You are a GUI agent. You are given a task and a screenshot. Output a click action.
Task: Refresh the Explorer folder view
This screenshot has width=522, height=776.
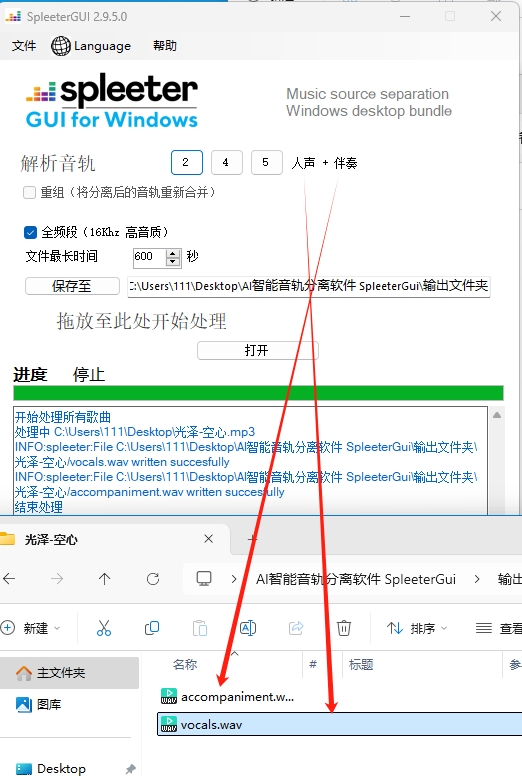[x=153, y=579]
